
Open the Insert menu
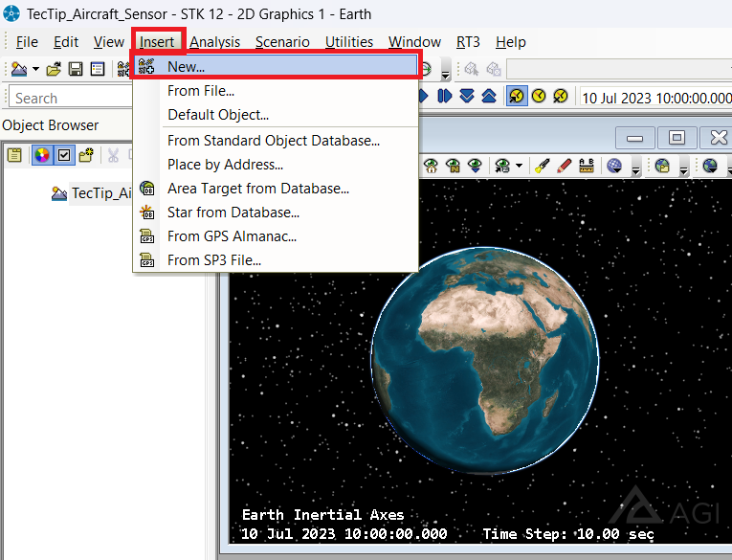(157, 42)
